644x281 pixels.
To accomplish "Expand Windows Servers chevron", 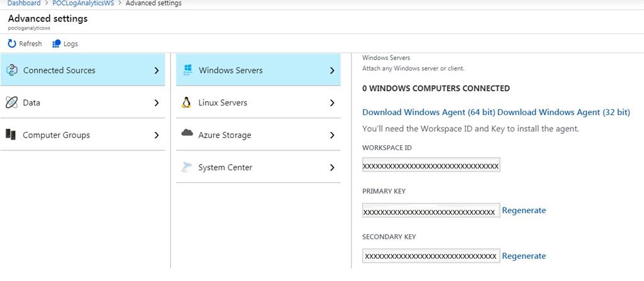I will pos(332,70).
